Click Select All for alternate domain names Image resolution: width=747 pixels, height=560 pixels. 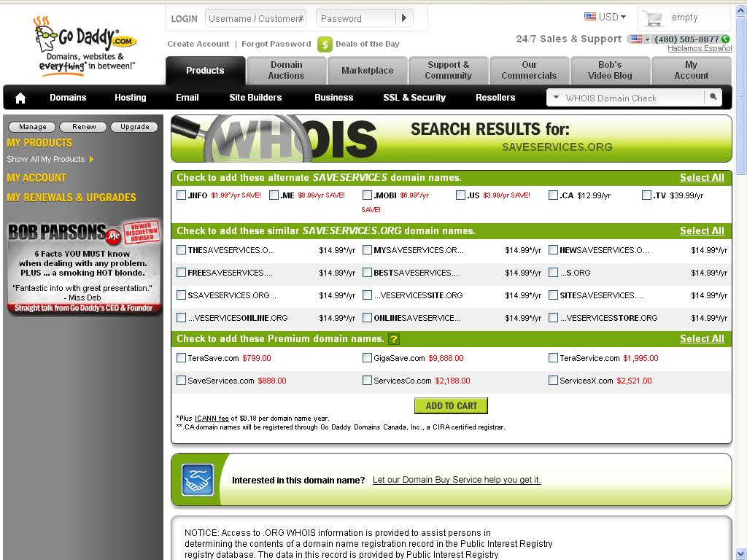click(x=702, y=178)
